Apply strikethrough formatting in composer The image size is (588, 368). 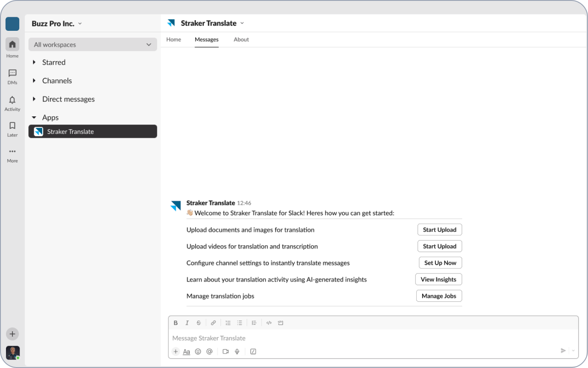click(x=199, y=323)
